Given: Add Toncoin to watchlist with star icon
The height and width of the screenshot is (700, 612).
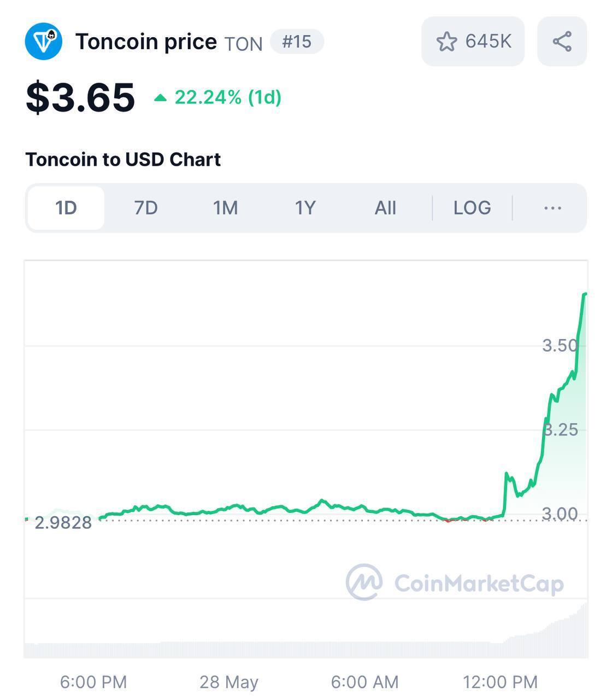Looking at the screenshot, I should tap(446, 42).
